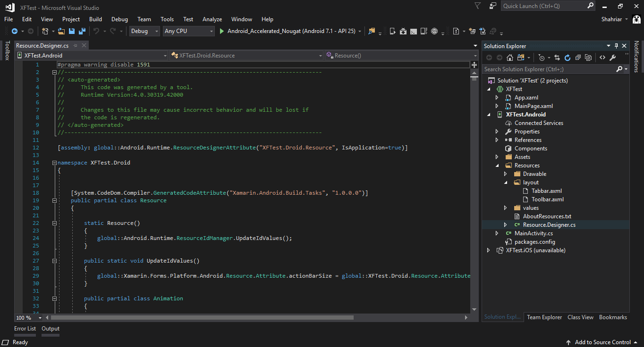Image resolution: width=644 pixels, height=347 pixels.
Task: Collapse All in Solution Explorer
Action: click(577, 58)
